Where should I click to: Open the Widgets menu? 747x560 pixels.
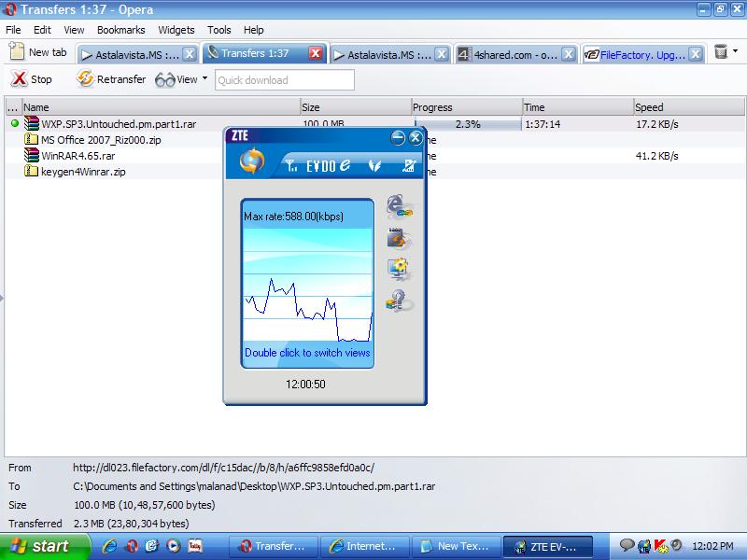pos(176,30)
